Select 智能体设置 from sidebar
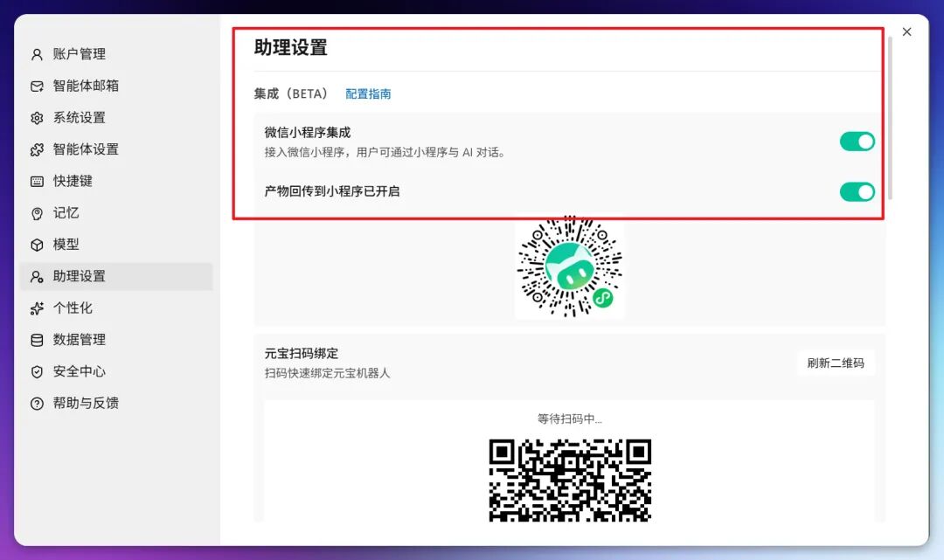This screenshot has height=560, width=944. tap(116, 149)
